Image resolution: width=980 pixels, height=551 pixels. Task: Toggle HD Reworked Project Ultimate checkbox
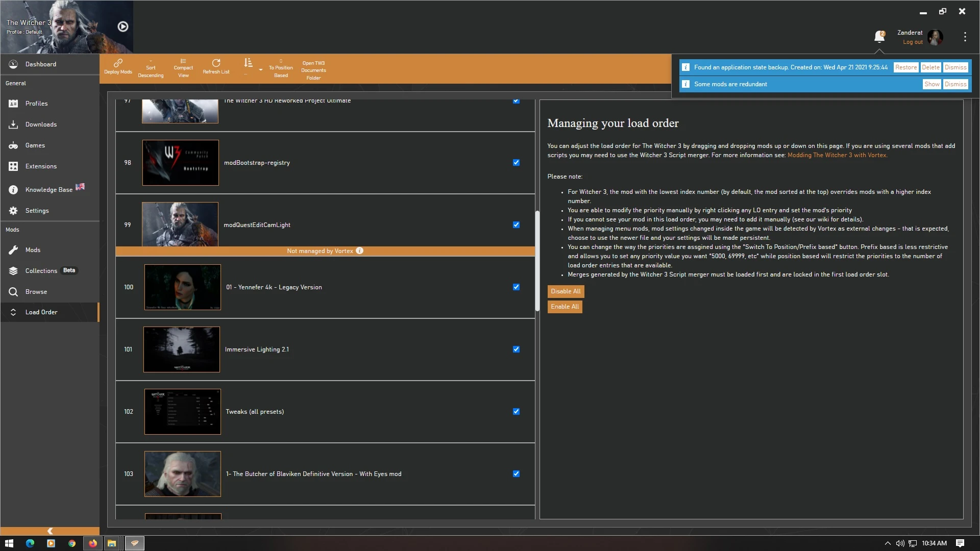tap(516, 101)
